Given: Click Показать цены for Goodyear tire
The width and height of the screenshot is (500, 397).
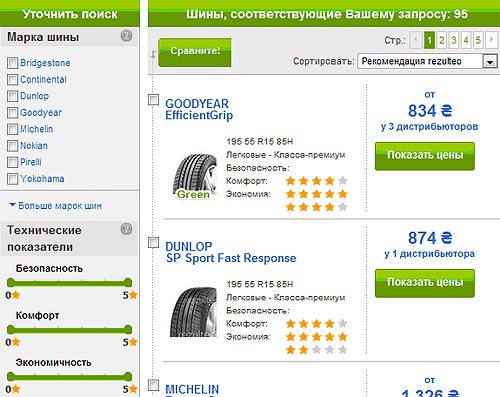Looking at the screenshot, I should pos(425,156).
